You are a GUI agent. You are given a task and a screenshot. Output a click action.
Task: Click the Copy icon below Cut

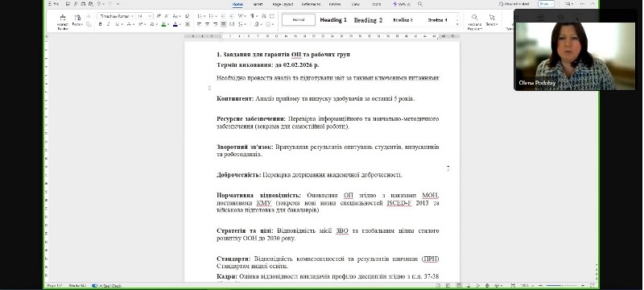point(89,24)
